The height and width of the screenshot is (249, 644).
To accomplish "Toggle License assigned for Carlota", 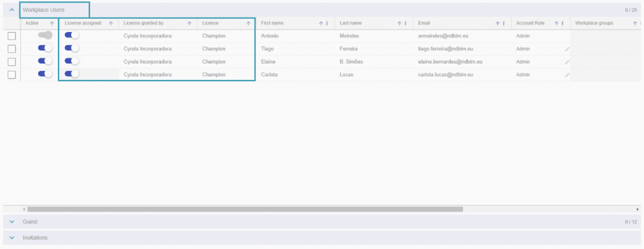I will 72,74.
